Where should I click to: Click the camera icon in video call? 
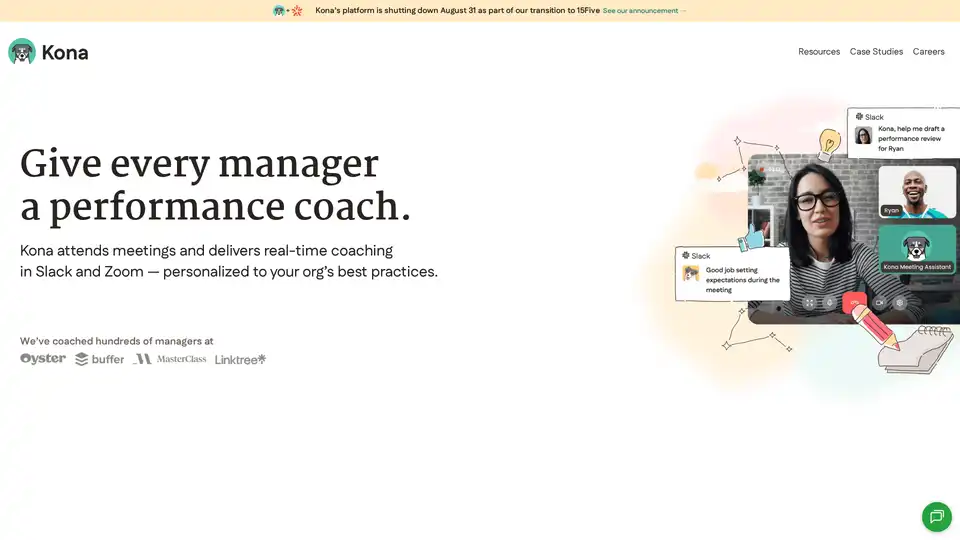879,302
